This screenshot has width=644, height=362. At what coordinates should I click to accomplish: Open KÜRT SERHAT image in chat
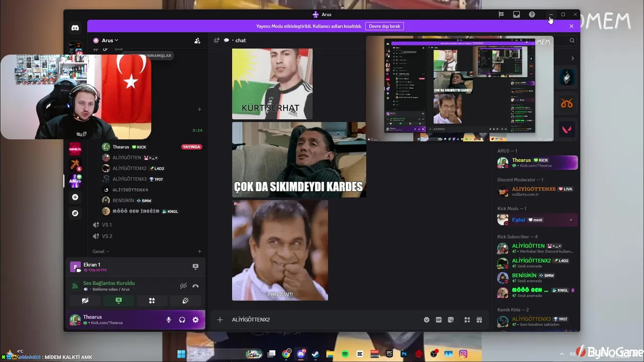tap(272, 84)
